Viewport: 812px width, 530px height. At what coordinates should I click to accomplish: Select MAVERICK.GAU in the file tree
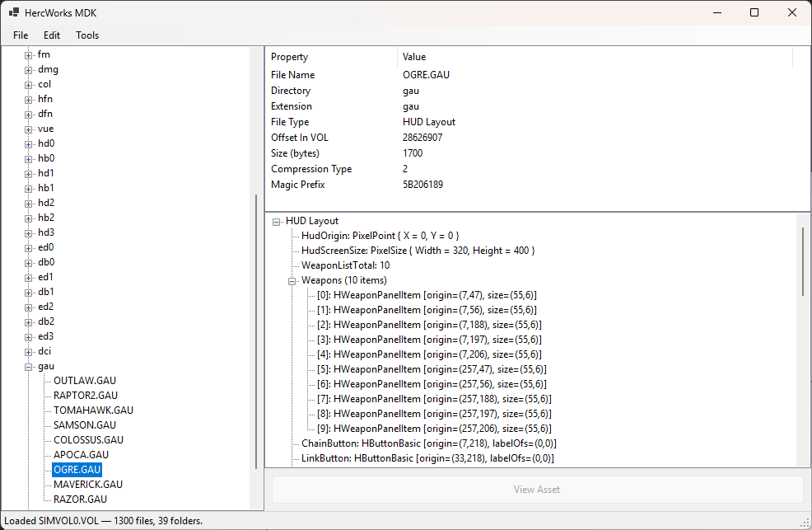pos(88,485)
